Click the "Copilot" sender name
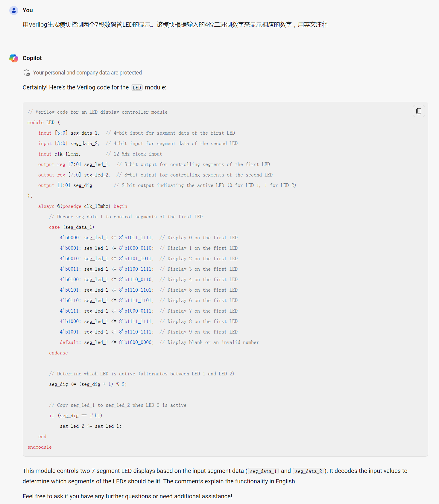This screenshot has height=504, width=439. coord(32,58)
